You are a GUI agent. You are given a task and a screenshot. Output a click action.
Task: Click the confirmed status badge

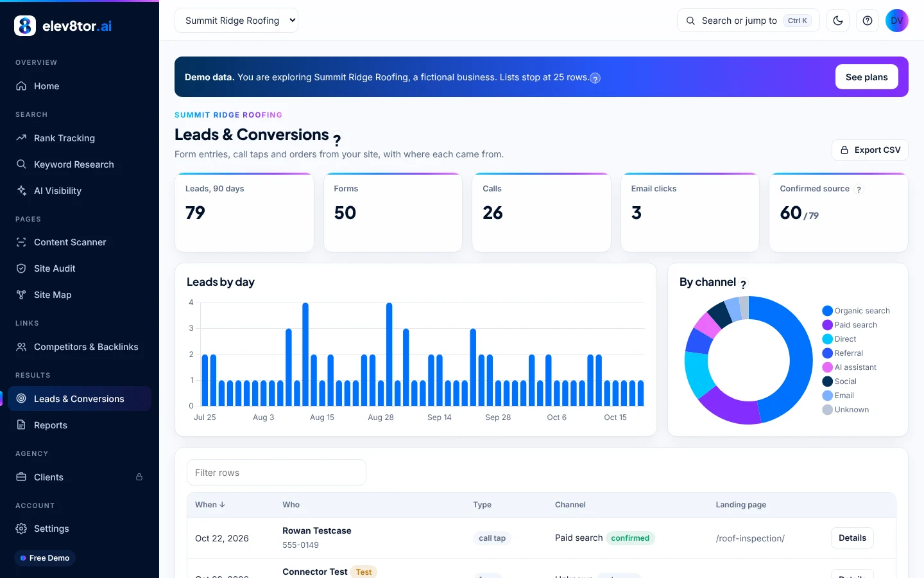pyautogui.click(x=630, y=538)
